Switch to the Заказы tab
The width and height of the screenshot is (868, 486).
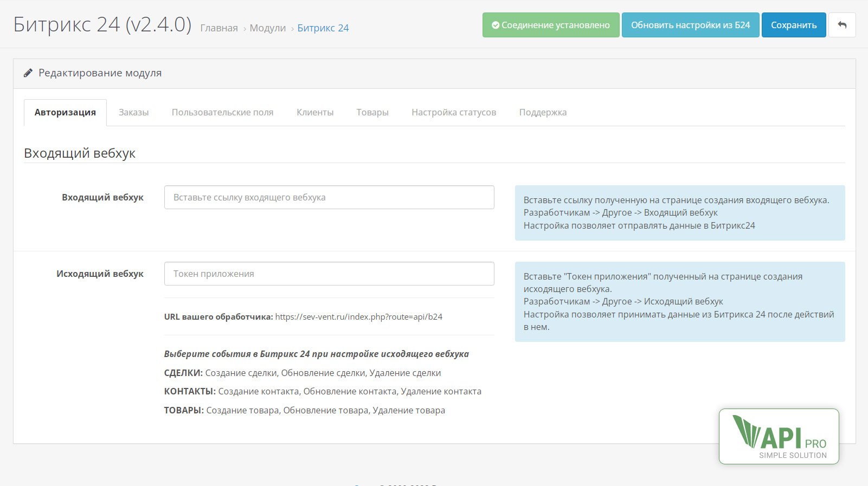[x=134, y=112]
